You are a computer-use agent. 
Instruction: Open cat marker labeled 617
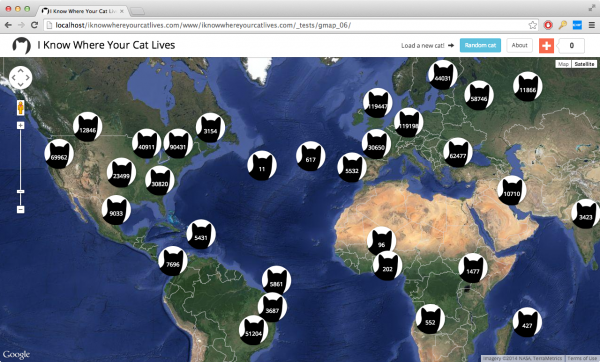tap(310, 156)
